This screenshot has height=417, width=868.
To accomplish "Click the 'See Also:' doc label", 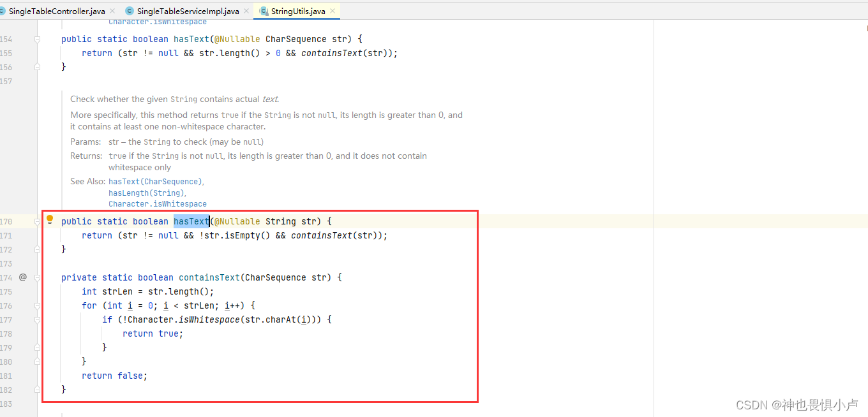I will tap(87, 182).
